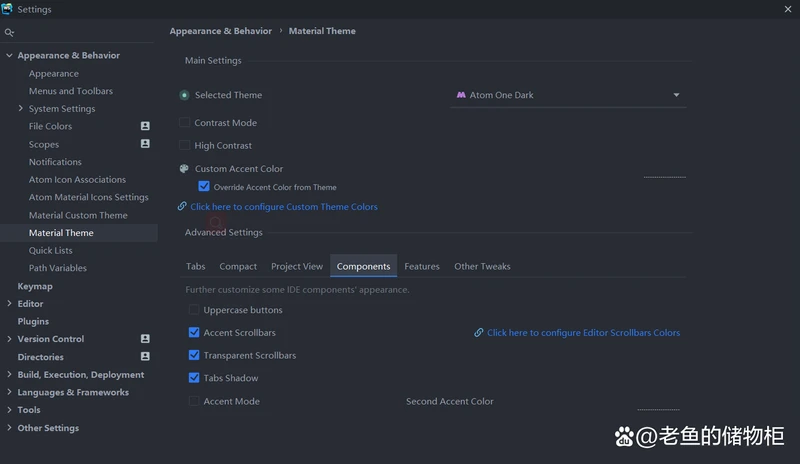Click the configure Custom Theme Colors link
The height and width of the screenshot is (464, 800).
284,207
